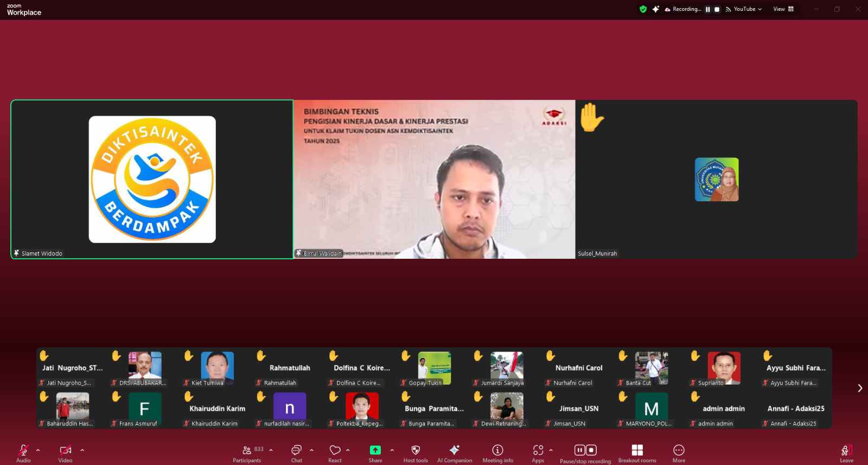Click Pause/stop recording button
The height and width of the screenshot is (465, 868).
(585, 453)
